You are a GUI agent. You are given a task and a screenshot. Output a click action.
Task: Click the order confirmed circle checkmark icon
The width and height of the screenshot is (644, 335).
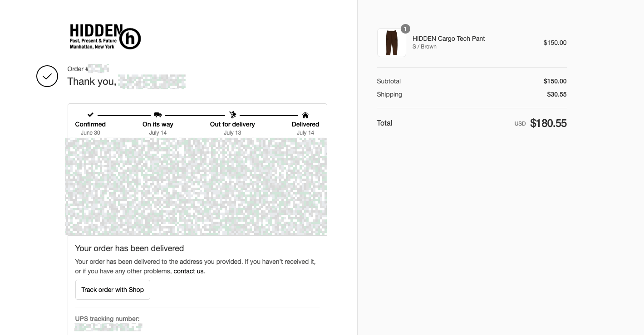[47, 76]
